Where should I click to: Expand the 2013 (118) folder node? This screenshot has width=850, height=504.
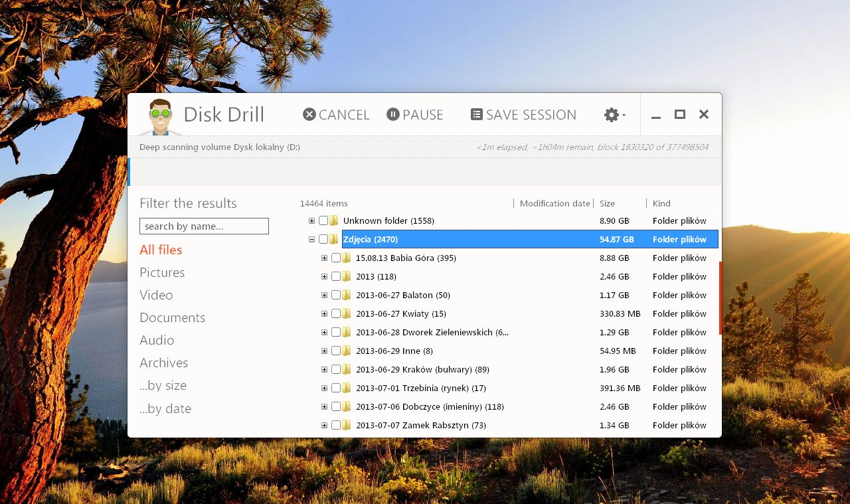[x=324, y=276]
